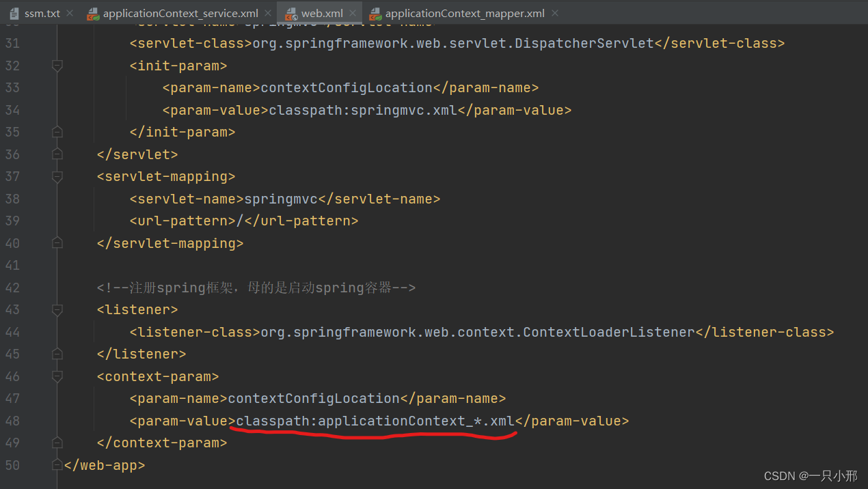Image resolution: width=868 pixels, height=489 pixels.
Task: Collapse the servlet-mapping block at line 37
Action: [57, 176]
